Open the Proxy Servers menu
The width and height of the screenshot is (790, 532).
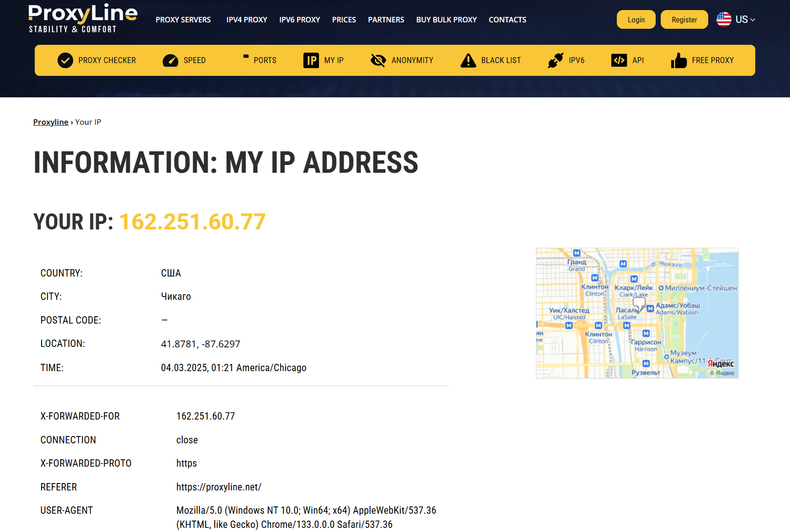click(183, 20)
